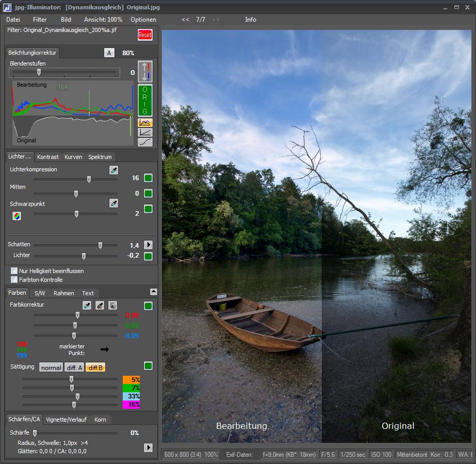Select the histogram display mode icon
476x464 pixels.
145,123
